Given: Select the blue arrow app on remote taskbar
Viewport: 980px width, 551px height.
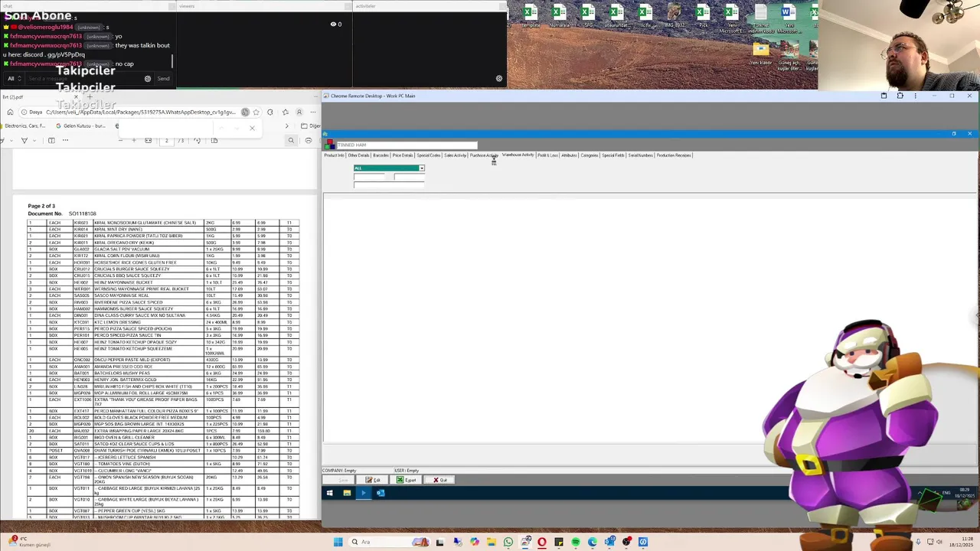Looking at the screenshot, I should coord(364,493).
